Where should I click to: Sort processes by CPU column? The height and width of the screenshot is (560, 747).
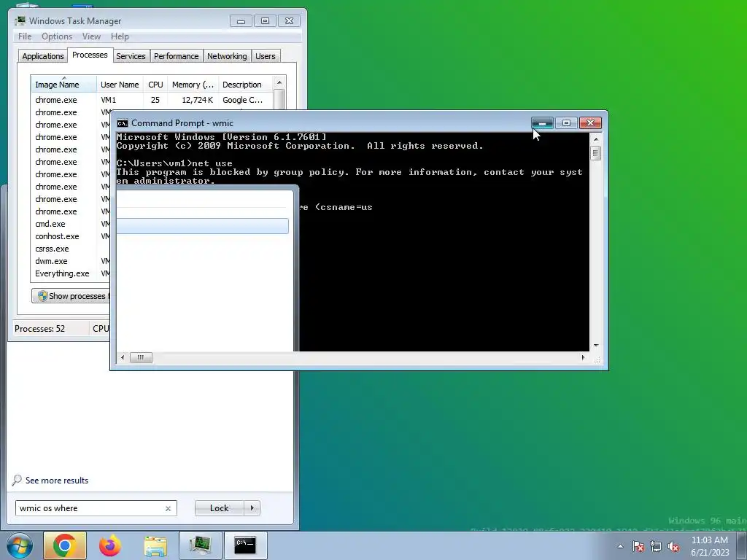155,85
